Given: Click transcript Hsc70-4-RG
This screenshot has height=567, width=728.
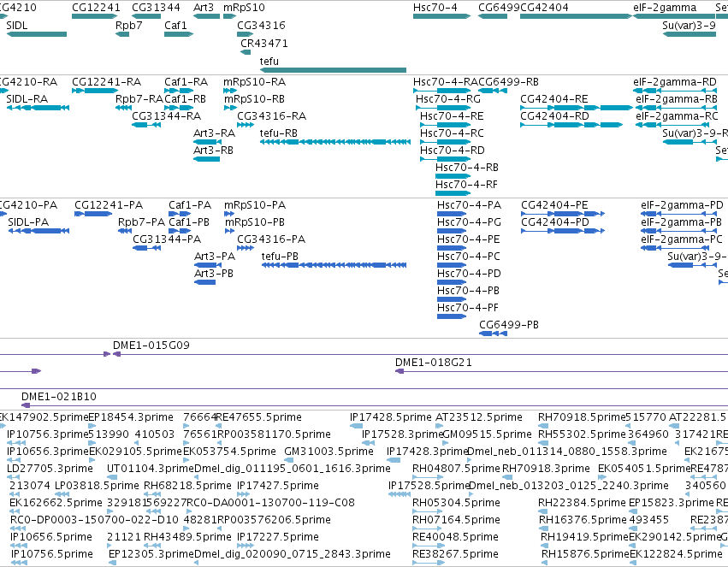Looking at the screenshot, I should pyautogui.click(x=443, y=108).
